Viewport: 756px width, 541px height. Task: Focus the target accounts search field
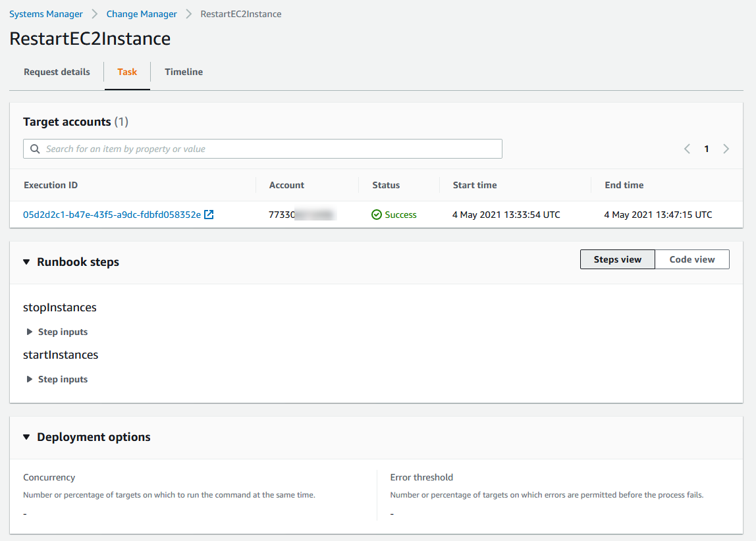[263, 149]
